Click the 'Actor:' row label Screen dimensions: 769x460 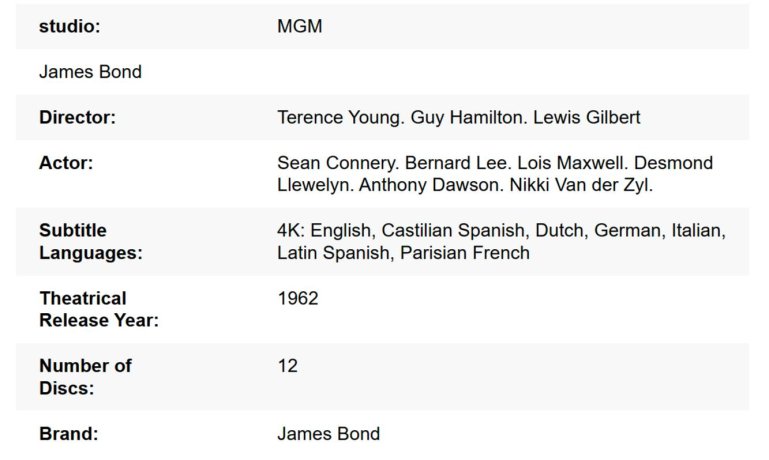(66, 163)
